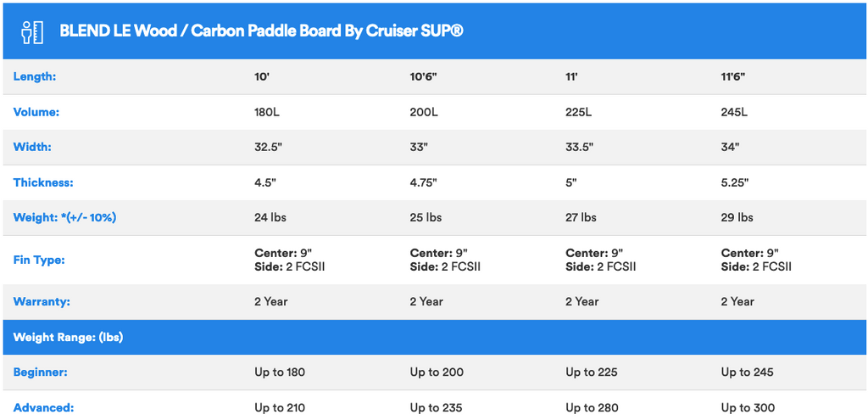This screenshot has height=420, width=868.
Task: Select the "Warranty:" row label
Action: pyautogui.click(x=42, y=301)
